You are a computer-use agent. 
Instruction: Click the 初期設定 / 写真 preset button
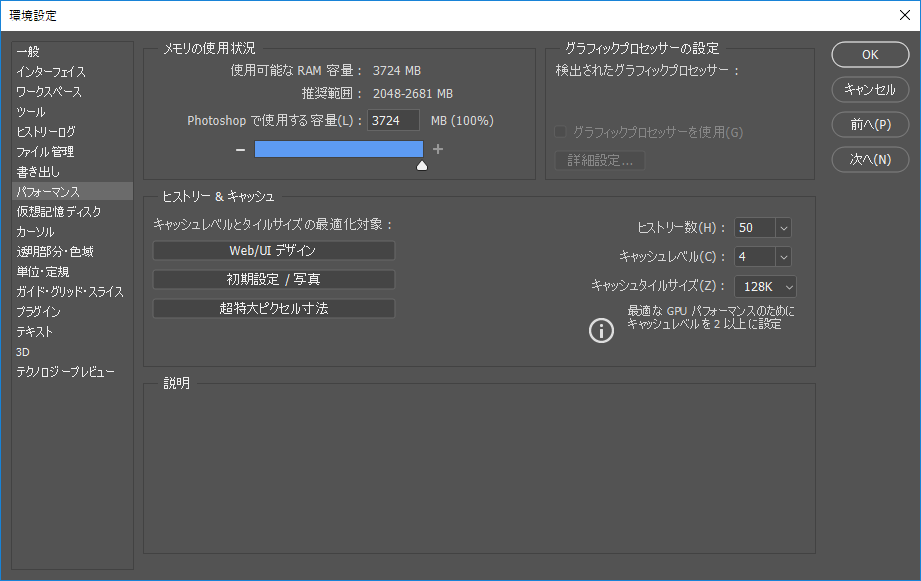(x=274, y=279)
